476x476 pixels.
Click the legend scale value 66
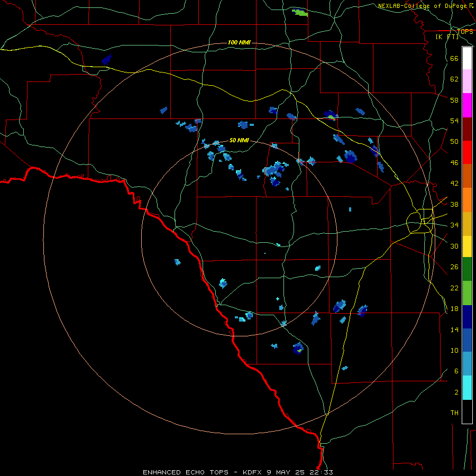[454, 58]
